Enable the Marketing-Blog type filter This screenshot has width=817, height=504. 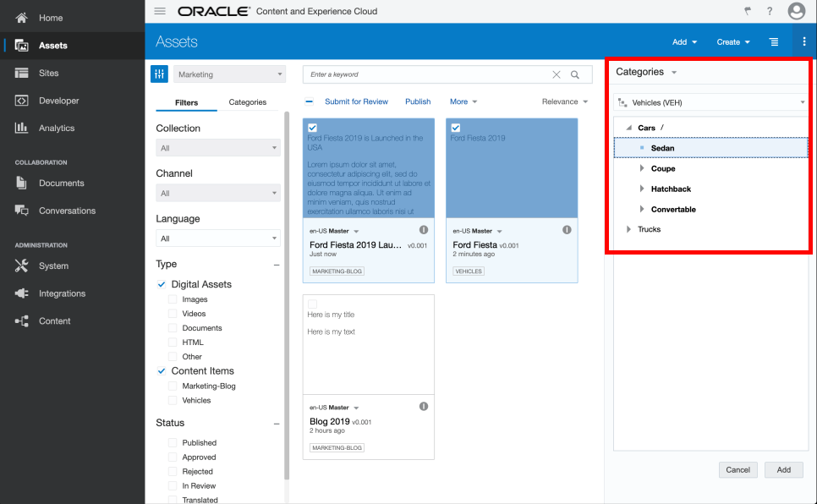point(173,386)
